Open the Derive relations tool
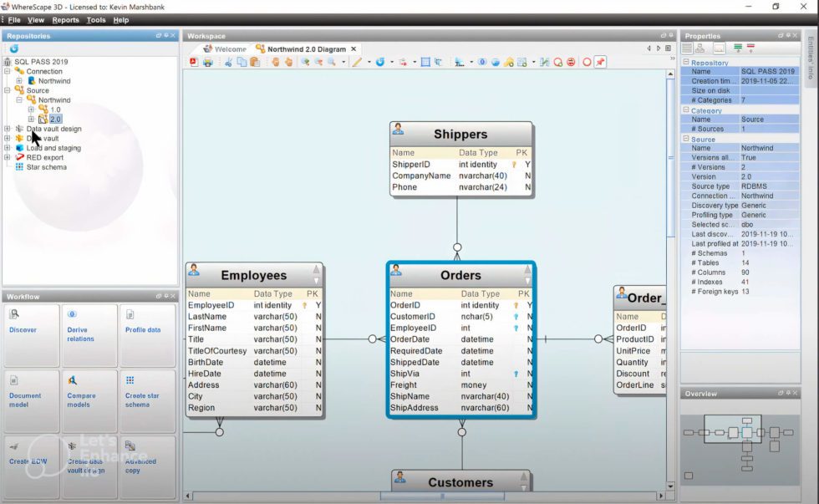Viewport: 819px width, 504px height. click(88, 330)
